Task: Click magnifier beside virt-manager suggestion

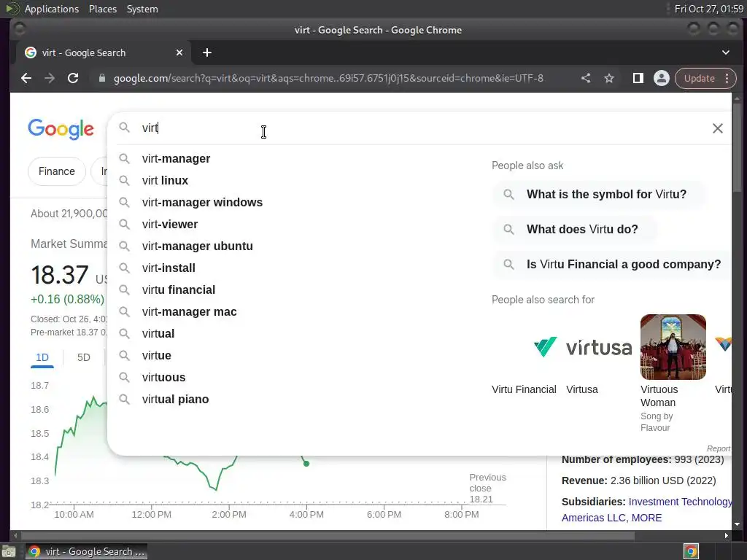Action: (x=124, y=158)
